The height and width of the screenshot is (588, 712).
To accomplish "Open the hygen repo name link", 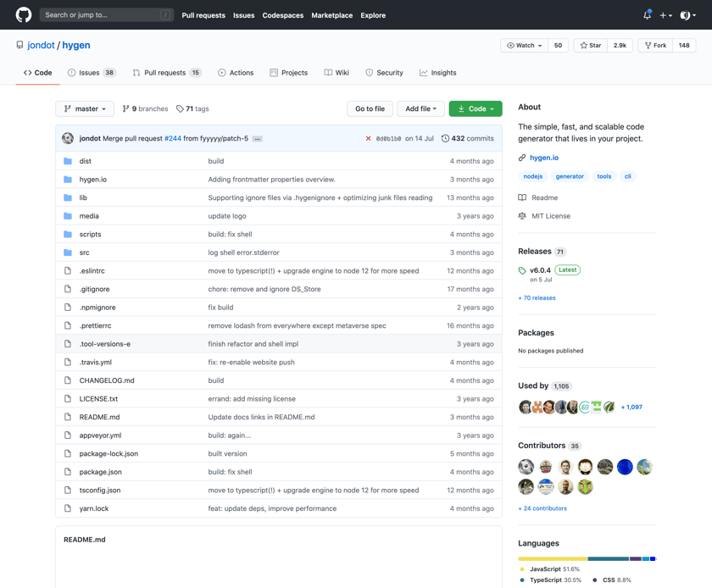I will 76,46.
